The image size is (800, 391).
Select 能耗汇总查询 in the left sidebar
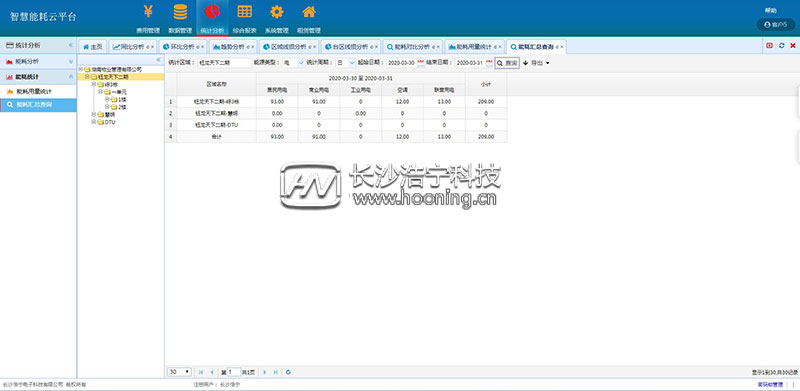tap(38, 105)
